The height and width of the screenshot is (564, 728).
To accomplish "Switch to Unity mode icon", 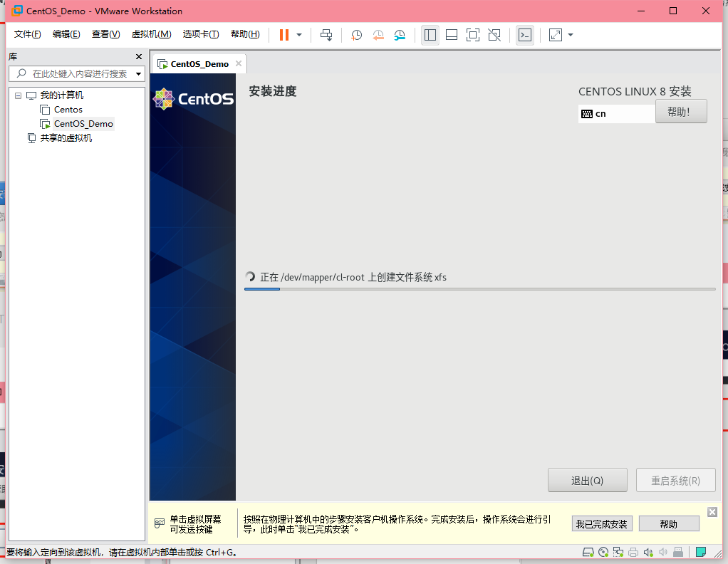I will (494, 35).
